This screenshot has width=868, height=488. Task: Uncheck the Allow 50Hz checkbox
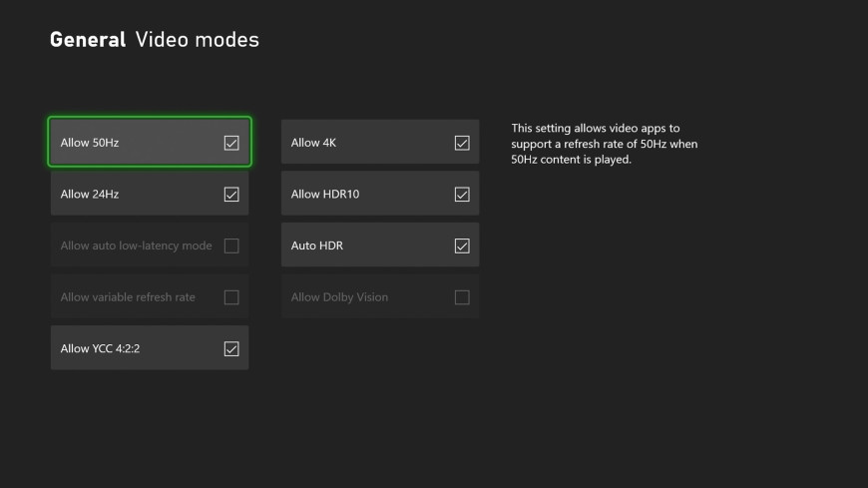click(x=231, y=143)
